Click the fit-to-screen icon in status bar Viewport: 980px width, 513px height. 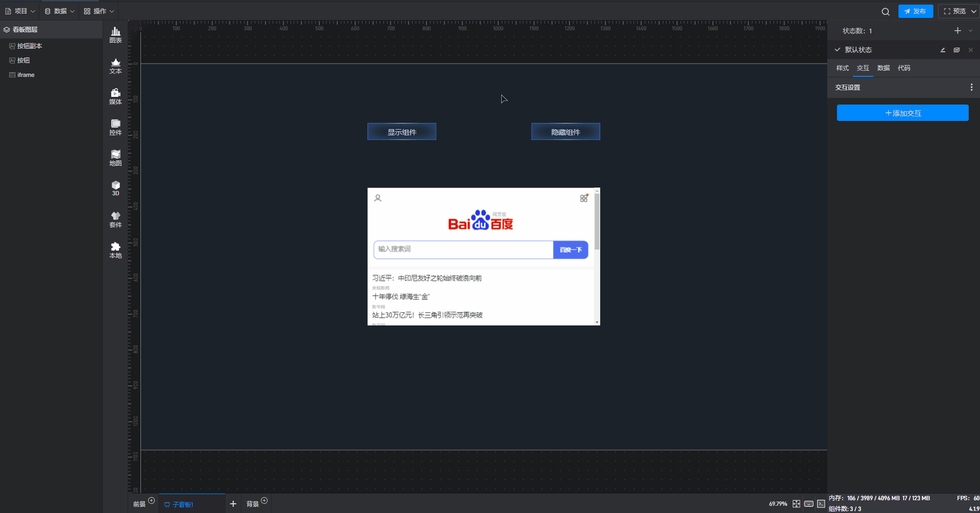click(x=796, y=504)
